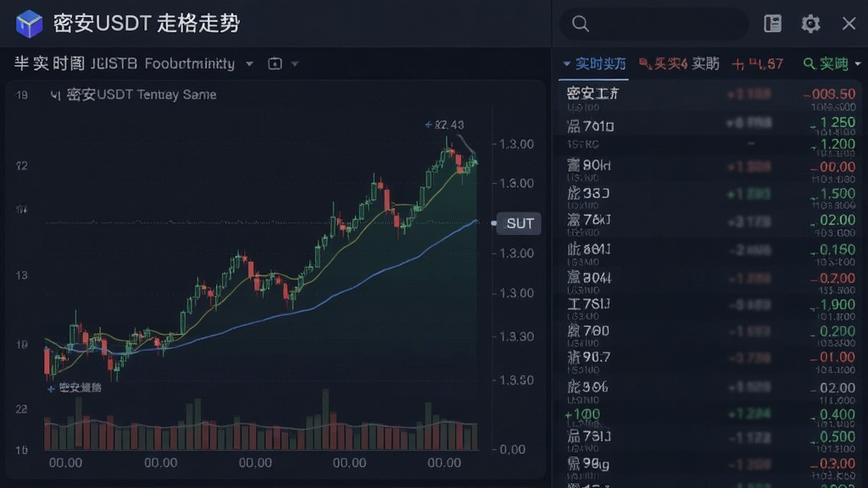The image size is (868, 488).
Task: Expand the arrow left of 实时实方
Action: point(566,64)
